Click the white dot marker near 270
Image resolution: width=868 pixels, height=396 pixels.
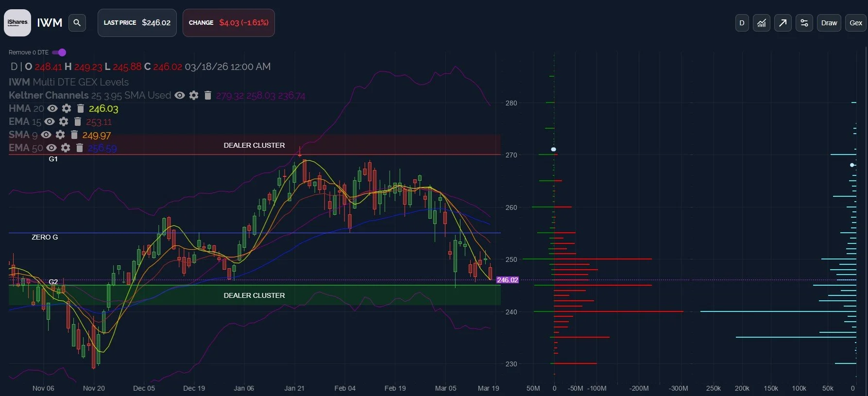pos(553,149)
